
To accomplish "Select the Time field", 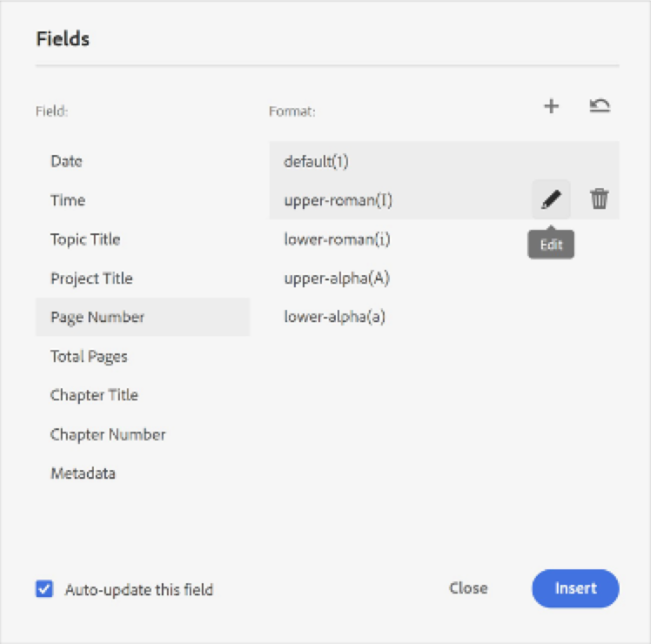I will [68, 200].
